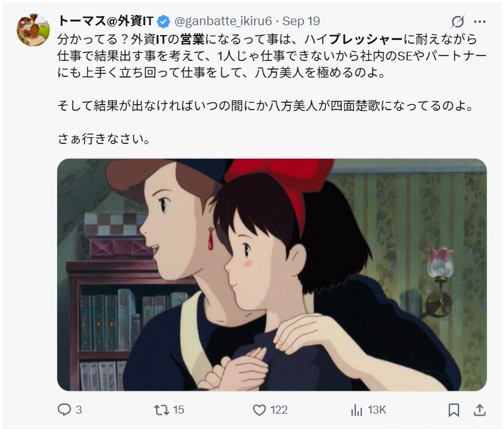The width and height of the screenshot is (504, 429).
Task: Click the tweet text starting 分かってる？
Action: (272, 56)
